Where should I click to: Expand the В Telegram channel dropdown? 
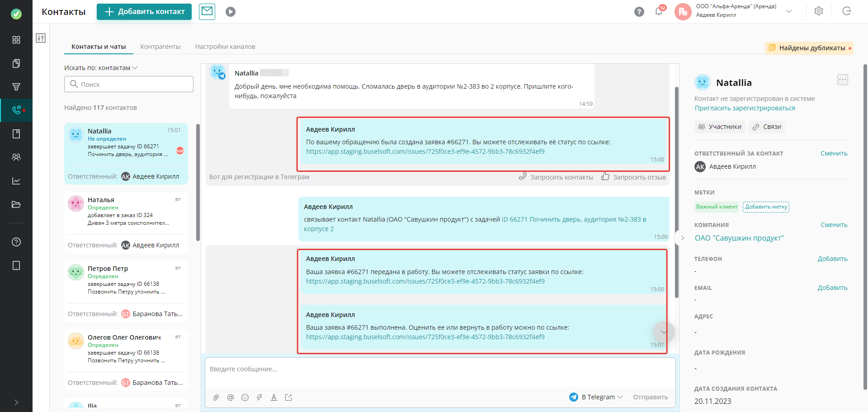596,397
